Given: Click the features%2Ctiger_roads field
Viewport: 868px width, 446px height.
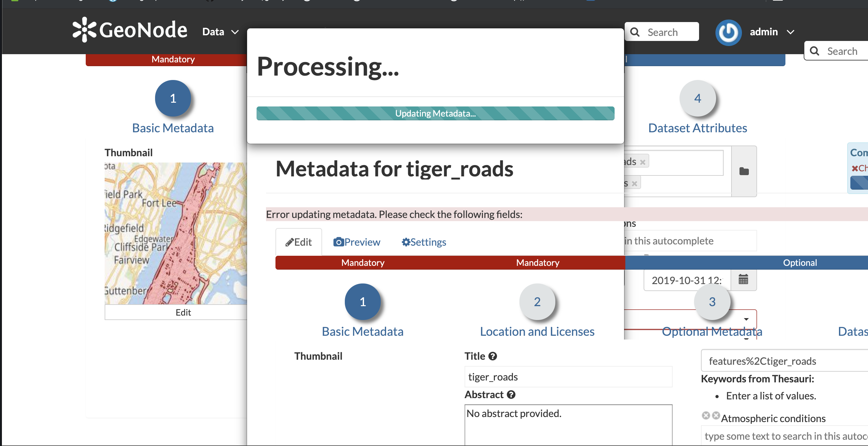Looking at the screenshot, I should tap(784, 361).
